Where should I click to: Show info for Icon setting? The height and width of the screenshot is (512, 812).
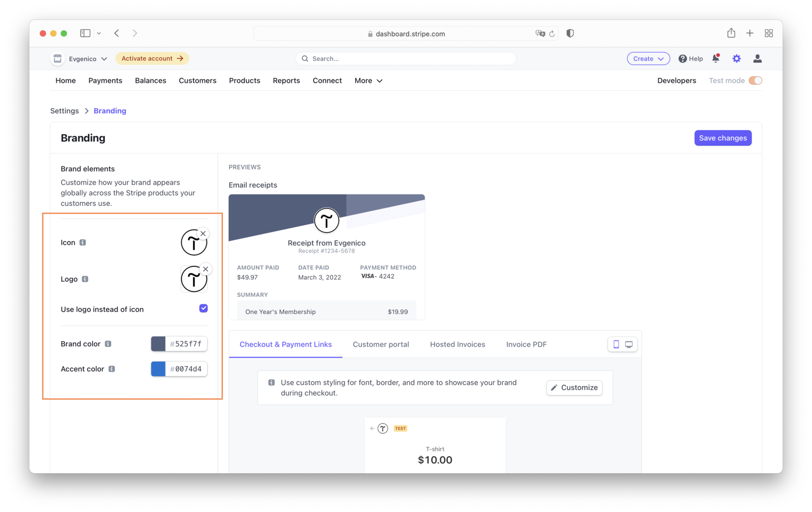(x=83, y=242)
